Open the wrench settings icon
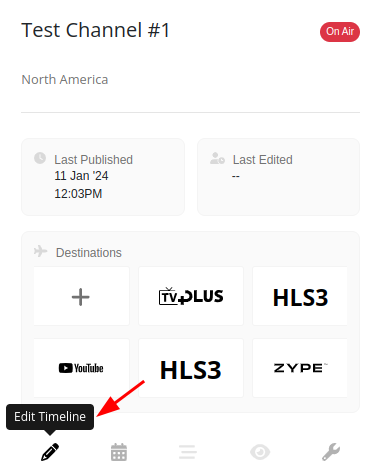 pyautogui.click(x=331, y=452)
